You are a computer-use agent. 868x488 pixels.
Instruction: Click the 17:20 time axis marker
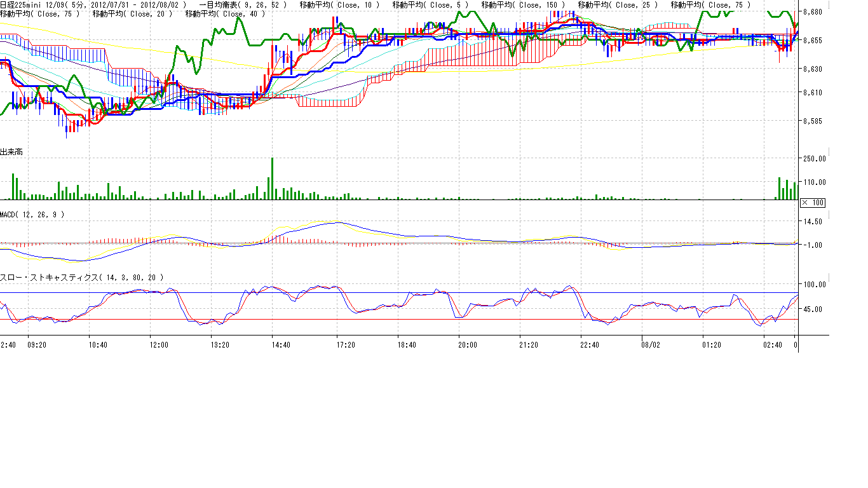pos(346,345)
